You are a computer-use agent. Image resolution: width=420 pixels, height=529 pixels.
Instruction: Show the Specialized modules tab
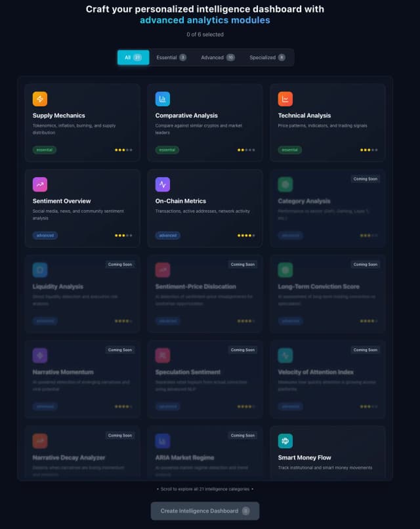point(267,58)
